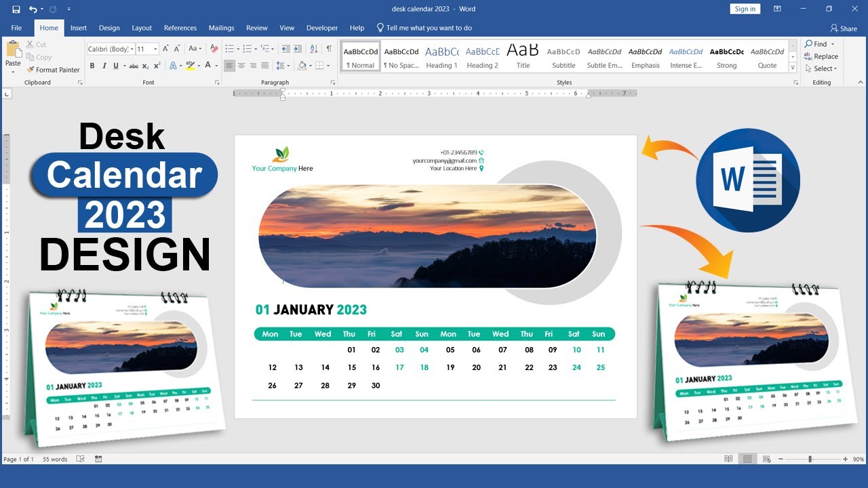Open the font name Calibri (Body) dropdown
This screenshot has height=488, width=868.
[x=131, y=49]
